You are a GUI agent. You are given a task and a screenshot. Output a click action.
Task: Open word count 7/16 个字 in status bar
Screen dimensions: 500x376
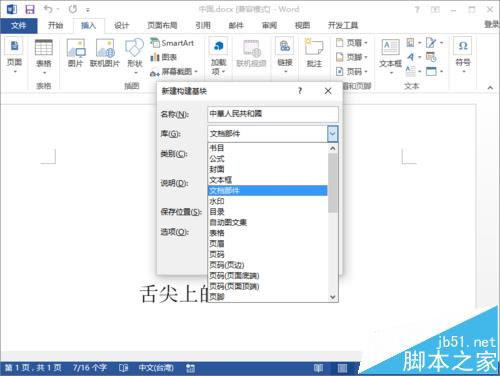click(x=90, y=368)
